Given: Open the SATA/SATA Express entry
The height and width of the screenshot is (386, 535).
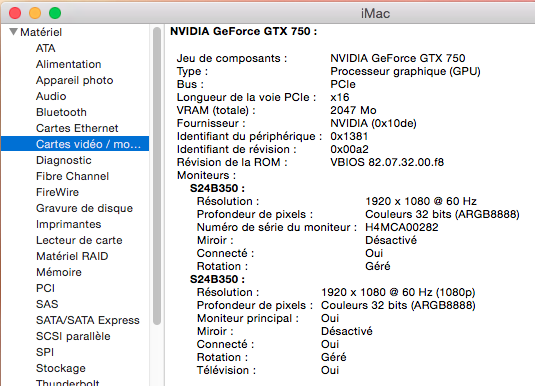Looking at the screenshot, I should click(88, 320).
